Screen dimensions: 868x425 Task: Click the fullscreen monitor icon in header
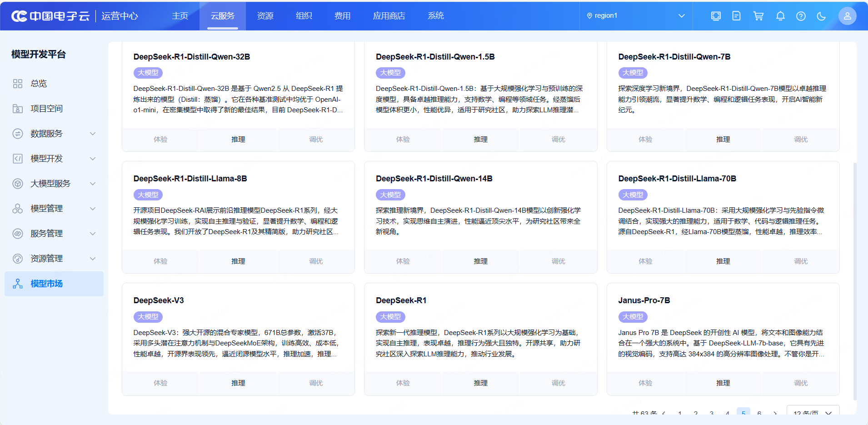tap(716, 16)
